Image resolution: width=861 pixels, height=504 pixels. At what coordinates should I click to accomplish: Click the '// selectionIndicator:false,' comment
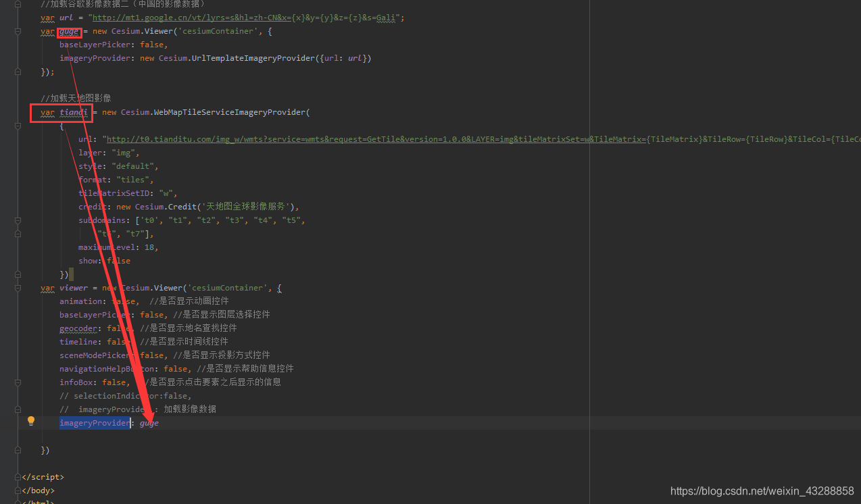[x=126, y=396]
